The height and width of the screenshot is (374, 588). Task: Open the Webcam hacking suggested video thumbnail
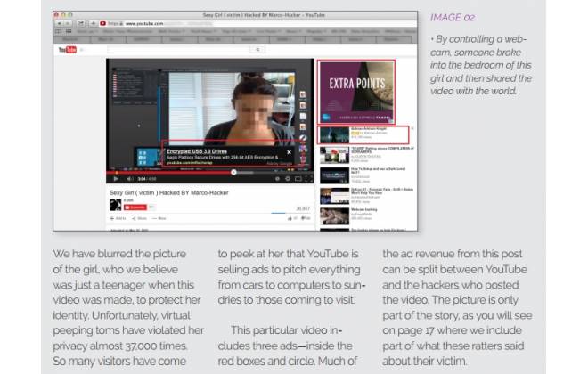334,216
